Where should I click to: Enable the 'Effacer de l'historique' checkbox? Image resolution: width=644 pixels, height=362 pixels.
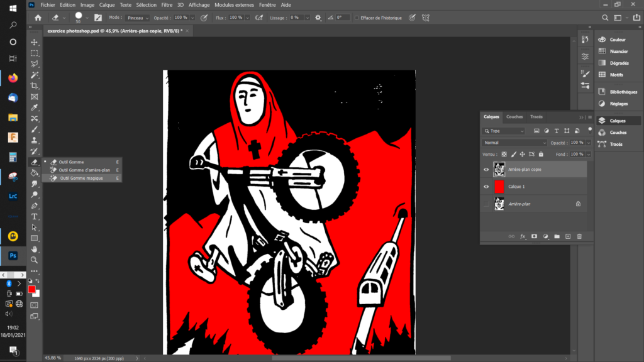point(357,18)
